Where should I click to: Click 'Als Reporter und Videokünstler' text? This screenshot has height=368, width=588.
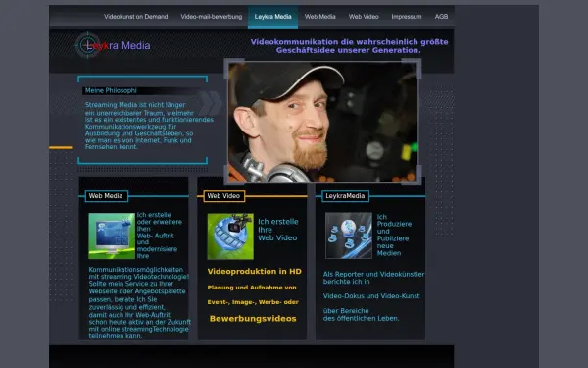pos(374,275)
